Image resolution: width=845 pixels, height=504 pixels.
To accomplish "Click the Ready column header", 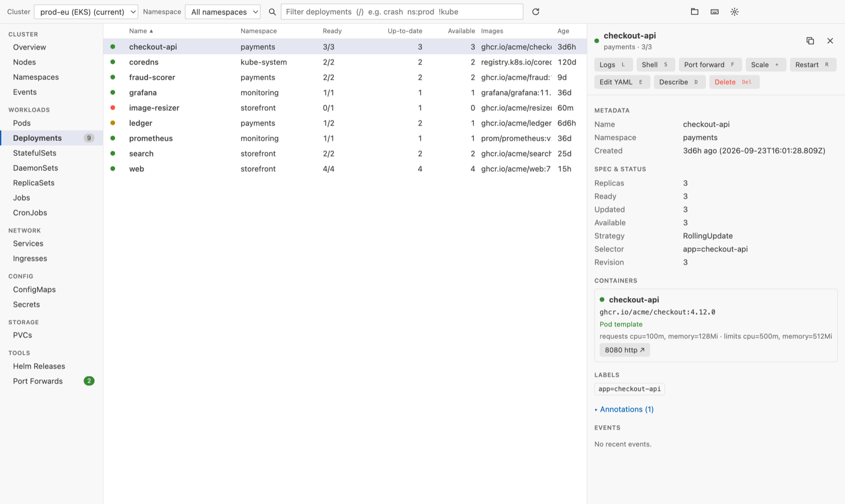I will [x=332, y=31].
